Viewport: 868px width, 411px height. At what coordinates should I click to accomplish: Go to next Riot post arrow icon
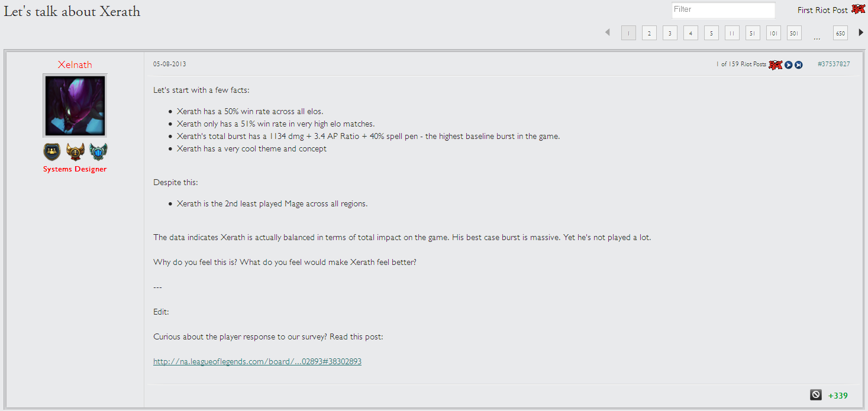789,64
